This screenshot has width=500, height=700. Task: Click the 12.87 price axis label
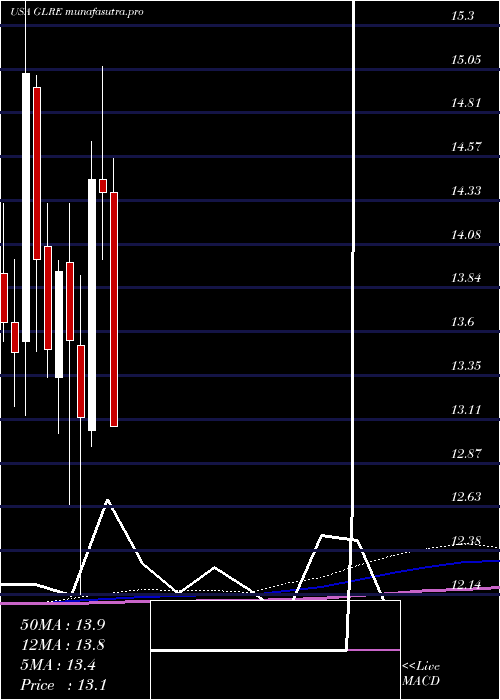click(466, 454)
